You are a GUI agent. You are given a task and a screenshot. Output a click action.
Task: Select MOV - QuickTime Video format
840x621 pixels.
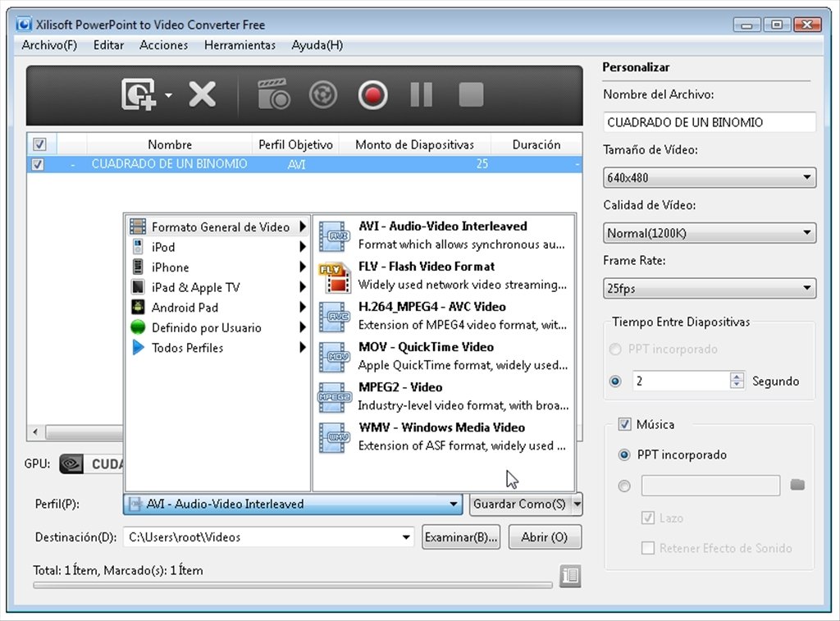click(444, 356)
